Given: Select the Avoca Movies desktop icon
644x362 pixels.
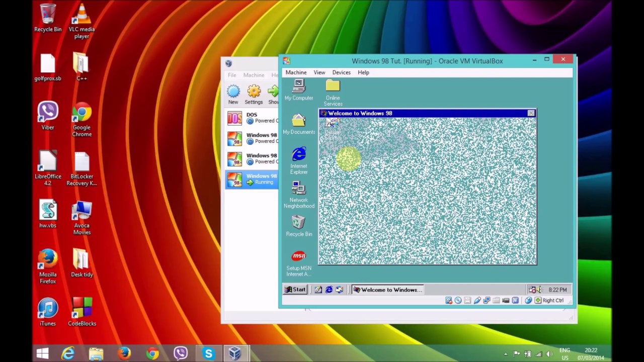Looking at the screenshot, I should pos(82,218).
